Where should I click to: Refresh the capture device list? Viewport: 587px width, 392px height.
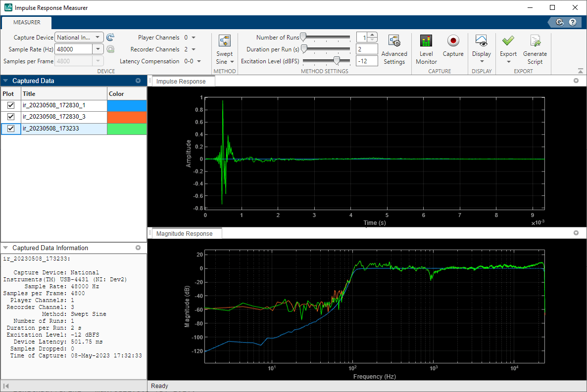tap(110, 37)
